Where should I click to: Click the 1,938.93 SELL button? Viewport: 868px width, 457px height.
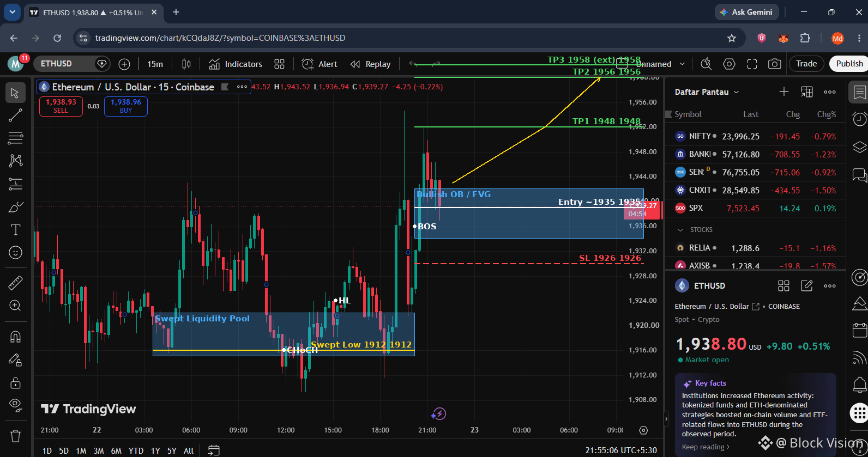[61, 106]
